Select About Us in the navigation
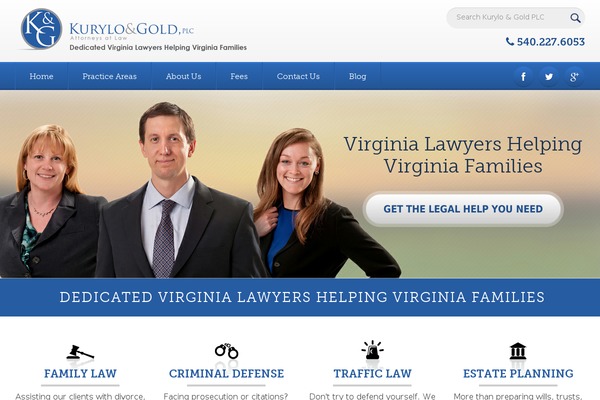This screenshot has width=600, height=400. pyautogui.click(x=183, y=76)
